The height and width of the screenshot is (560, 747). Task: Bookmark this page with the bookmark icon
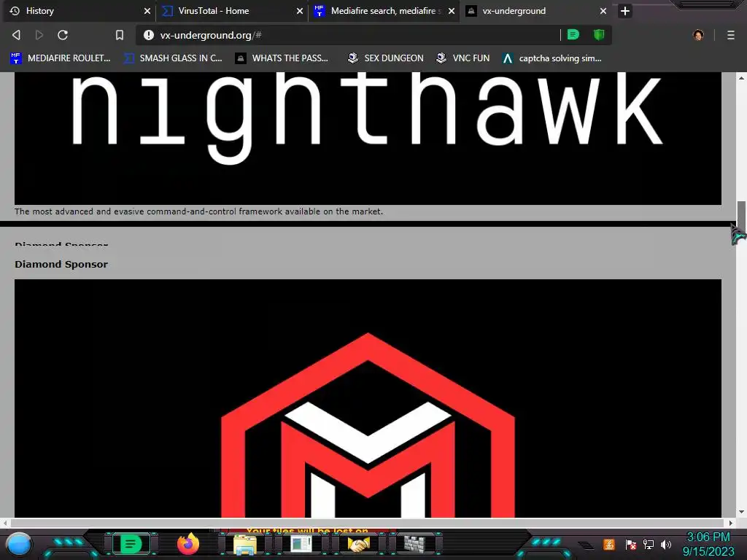coord(120,35)
